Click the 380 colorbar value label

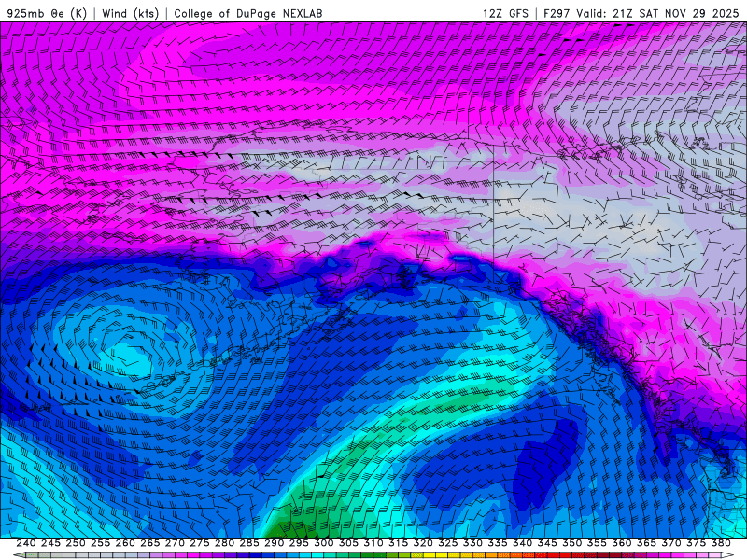point(721,543)
